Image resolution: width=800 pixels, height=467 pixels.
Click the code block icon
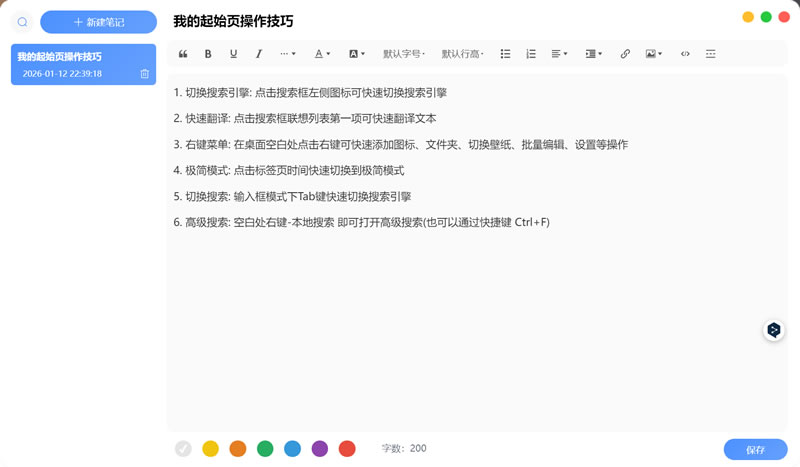point(685,54)
